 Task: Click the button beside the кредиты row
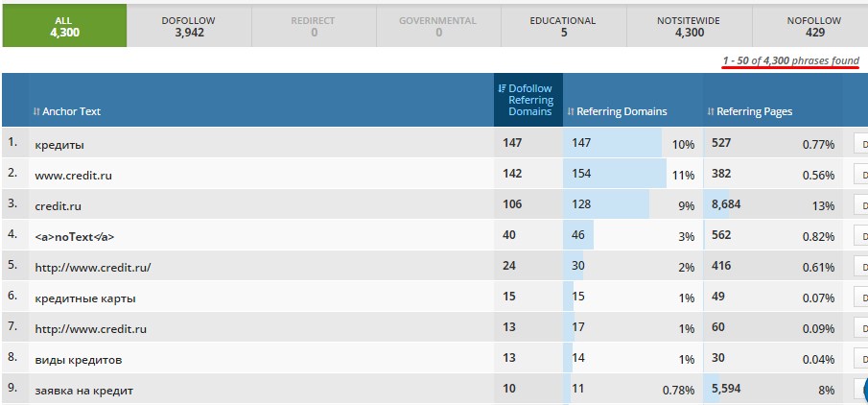tap(860, 144)
